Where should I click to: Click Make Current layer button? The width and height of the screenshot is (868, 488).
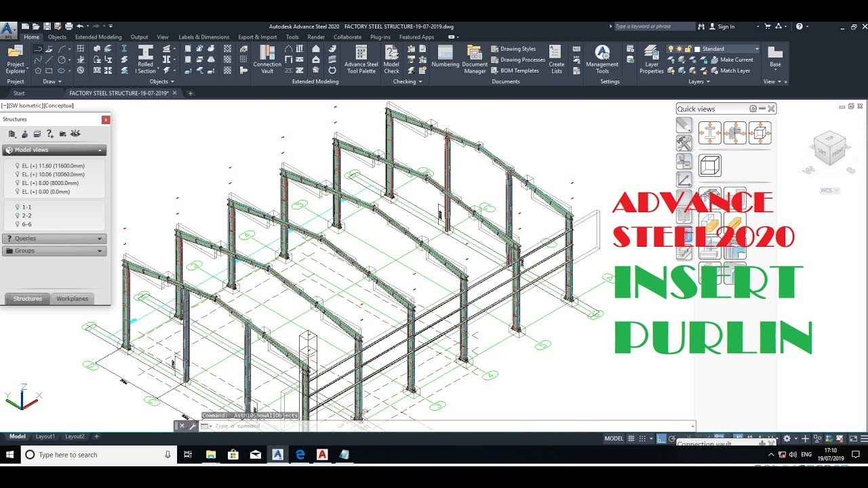[x=731, y=60]
